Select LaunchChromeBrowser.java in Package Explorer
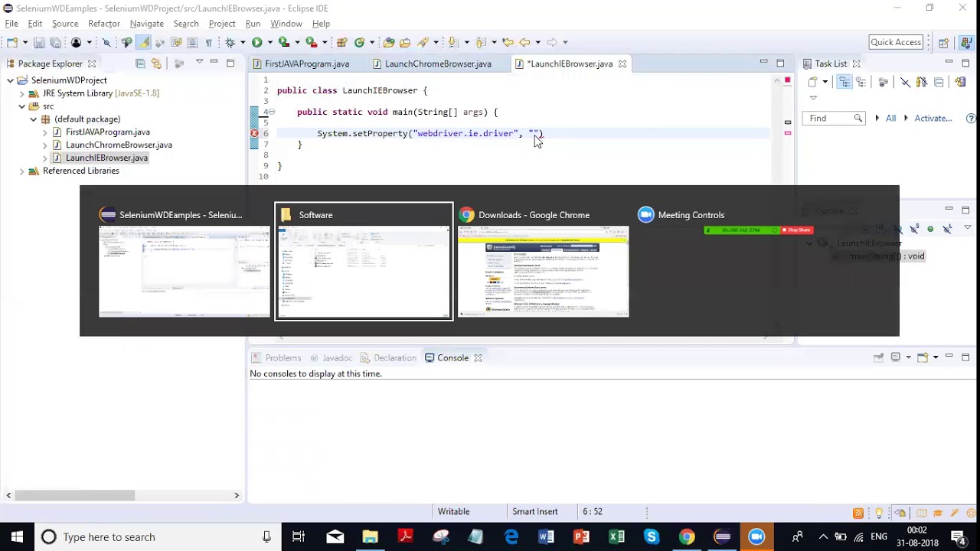This screenshot has width=980, height=551. click(119, 145)
